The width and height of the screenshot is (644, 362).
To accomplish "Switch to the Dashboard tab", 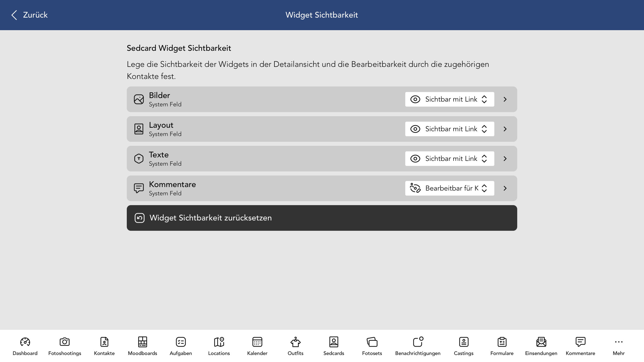I will (25, 346).
